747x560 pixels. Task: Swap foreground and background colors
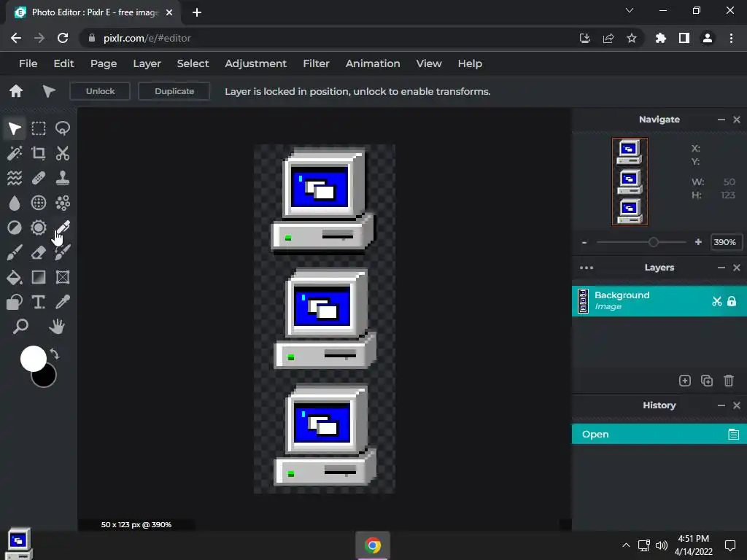[55, 354]
